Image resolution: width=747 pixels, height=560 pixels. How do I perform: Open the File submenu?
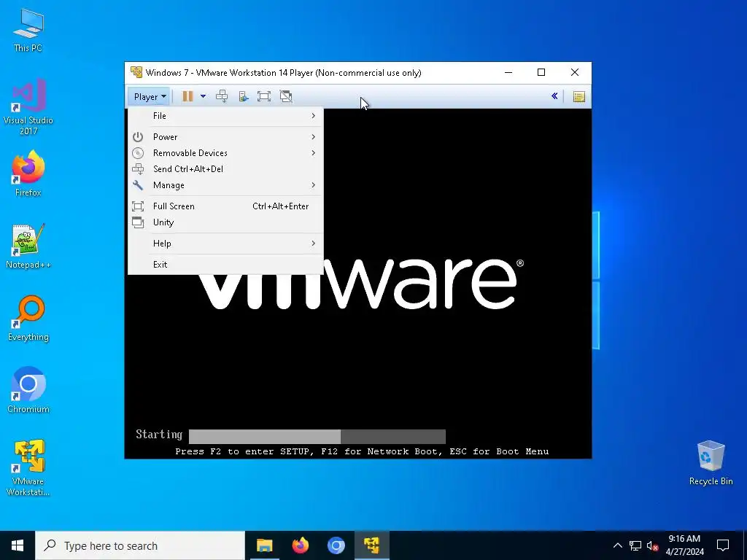(x=226, y=116)
